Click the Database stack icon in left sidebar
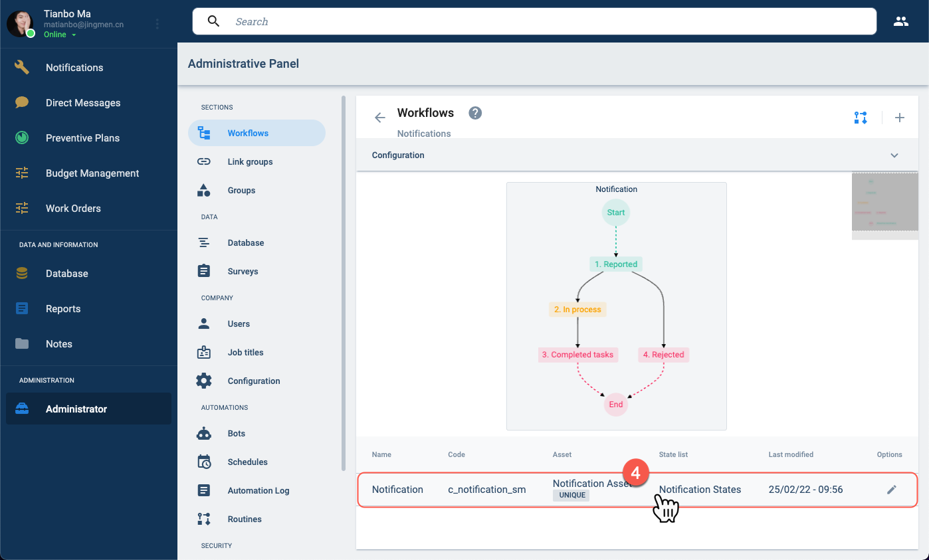This screenshot has height=560, width=929. (x=22, y=273)
